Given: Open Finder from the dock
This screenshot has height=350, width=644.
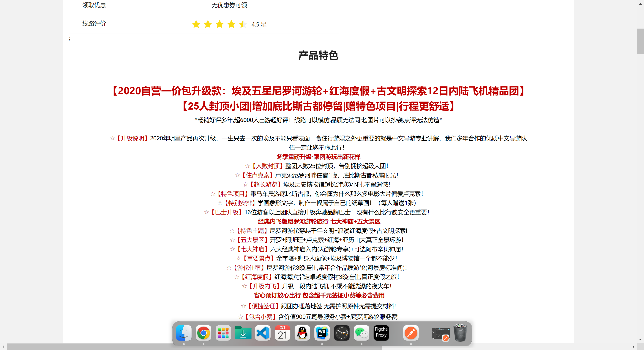Looking at the screenshot, I should (184, 333).
